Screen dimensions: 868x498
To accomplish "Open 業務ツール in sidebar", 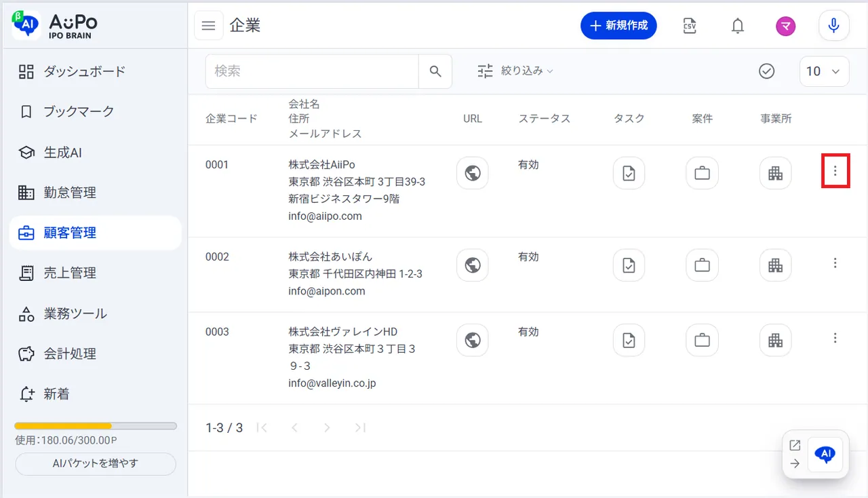I will coord(96,313).
